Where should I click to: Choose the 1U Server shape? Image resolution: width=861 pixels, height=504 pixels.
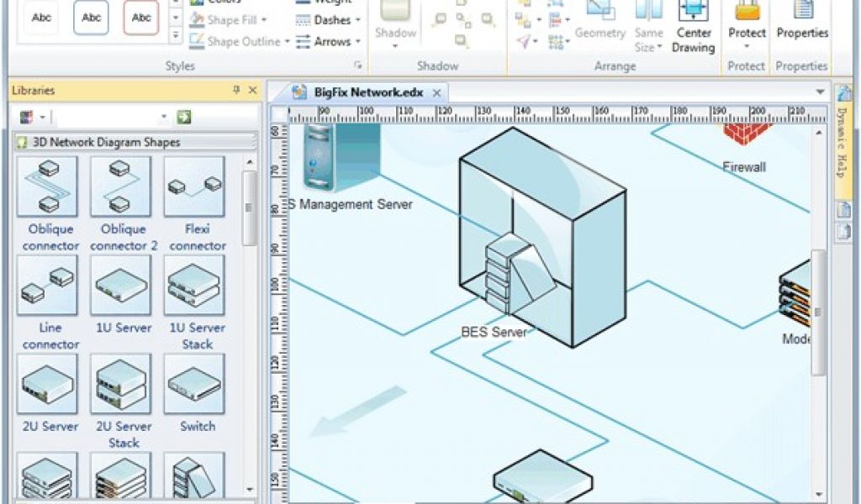(x=121, y=286)
